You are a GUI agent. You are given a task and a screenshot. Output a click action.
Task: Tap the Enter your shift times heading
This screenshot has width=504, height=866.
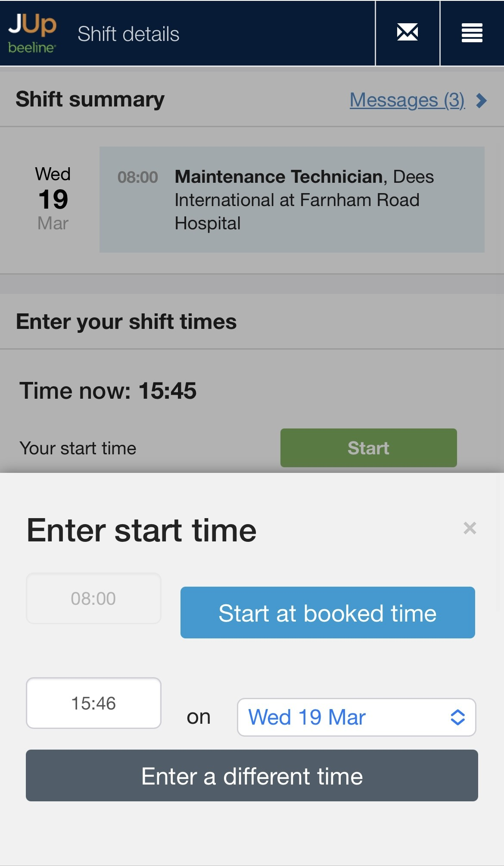pyautogui.click(x=126, y=322)
